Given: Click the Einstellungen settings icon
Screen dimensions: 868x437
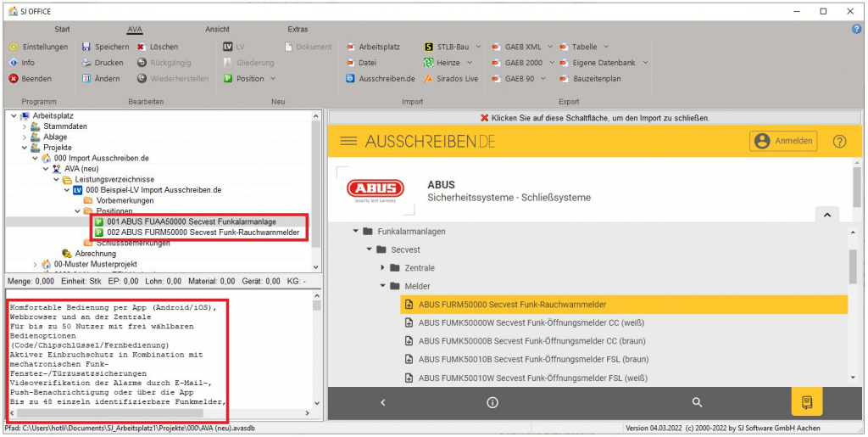Looking at the screenshot, I should pos(13,47).
